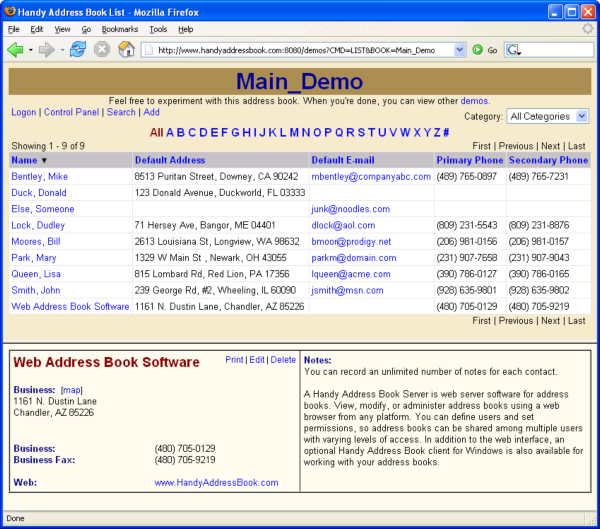The image size is (600, 529).
Task: Click the Edit link for selected contact
Action: pyautogui.click(x=257, y=359)
